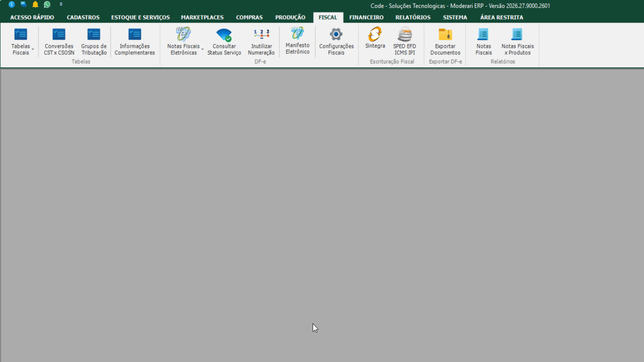Switch to the ACESSO RÁPIDO tab
Viewport: 644px width, 362px height.
32,18
